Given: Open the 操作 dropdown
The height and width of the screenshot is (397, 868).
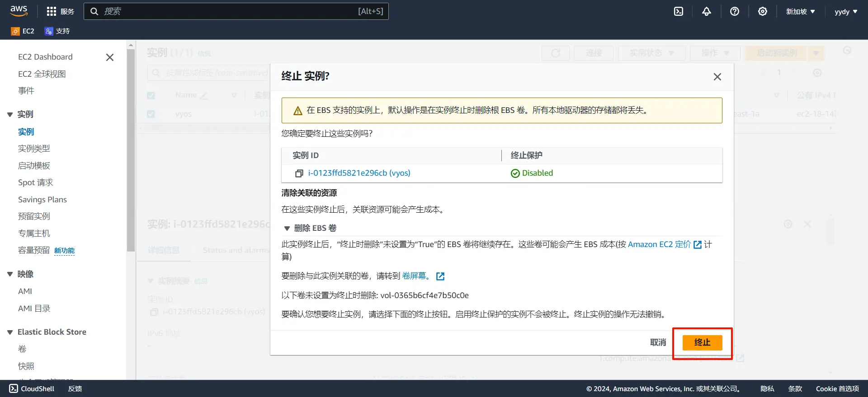Looking at the screenshot, I should (x=715, y=53).
